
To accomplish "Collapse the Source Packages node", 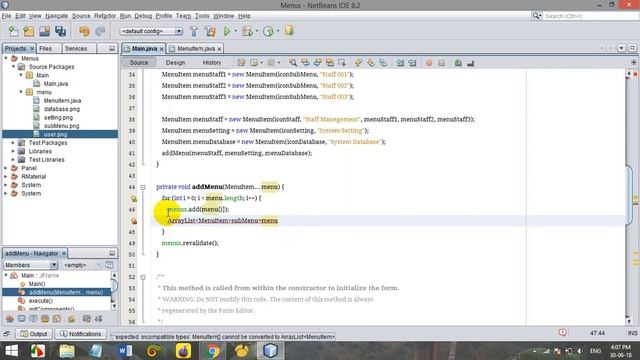I will coord(13,67).
